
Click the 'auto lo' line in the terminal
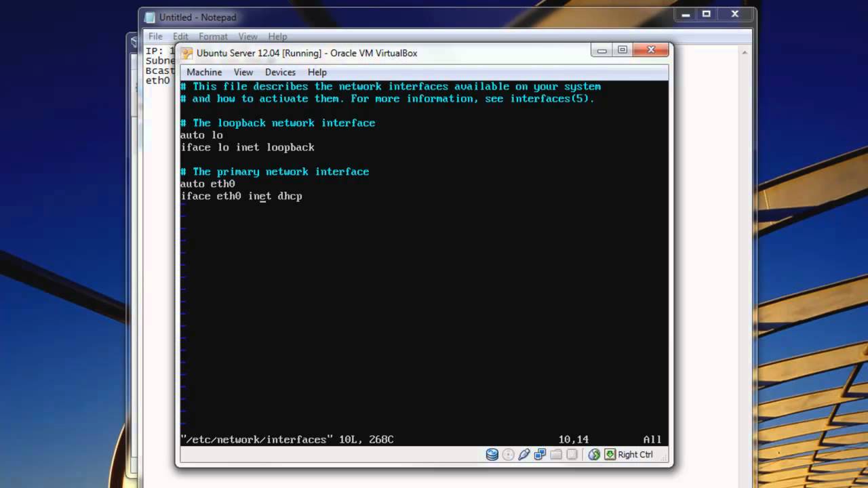click(x=201, y=136)
